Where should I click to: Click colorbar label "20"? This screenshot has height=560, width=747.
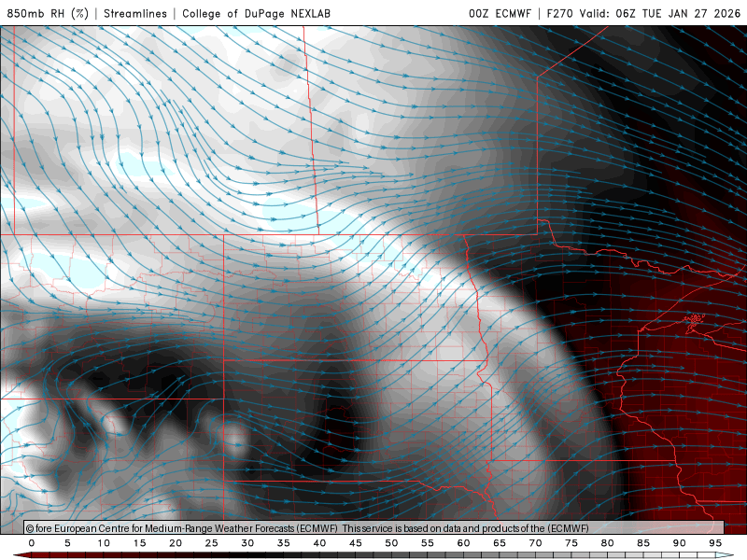(176, 543)
